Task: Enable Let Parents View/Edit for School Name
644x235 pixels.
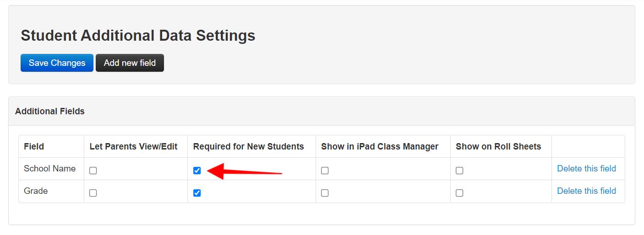Action: click(93, 171)
